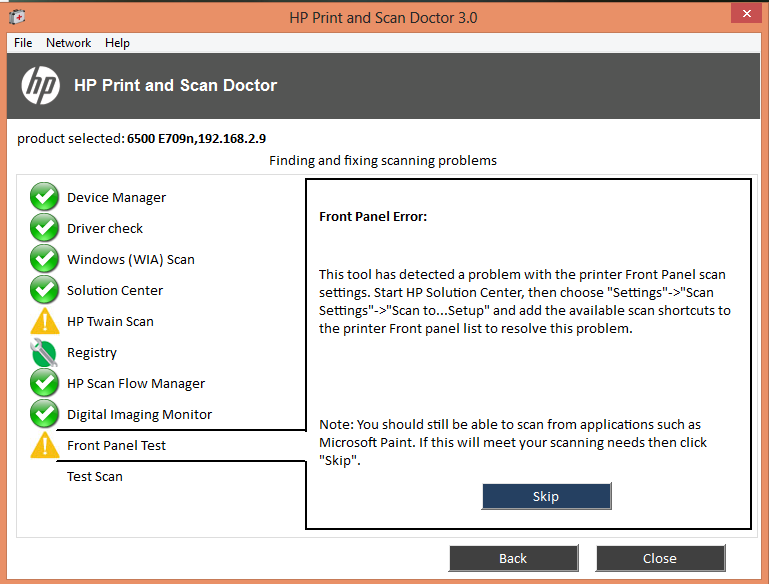Click the Registry wrench icon

click(x=45, y=353)
